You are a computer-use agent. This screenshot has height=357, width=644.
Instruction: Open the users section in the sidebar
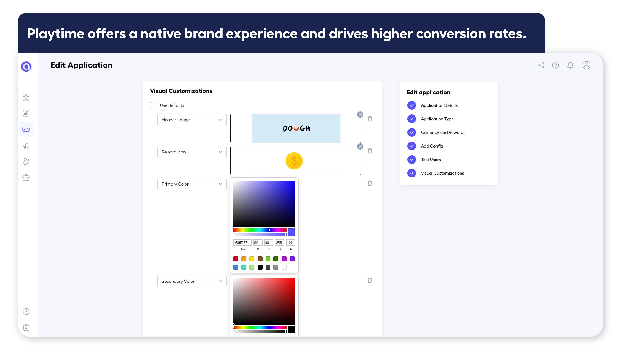pos(26,161)
